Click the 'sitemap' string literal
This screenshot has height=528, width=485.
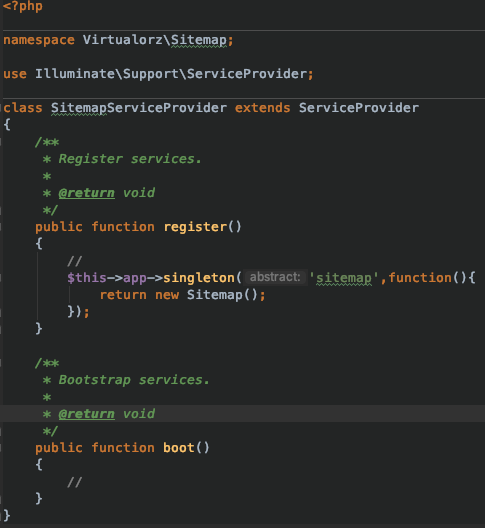click(344, 278)
